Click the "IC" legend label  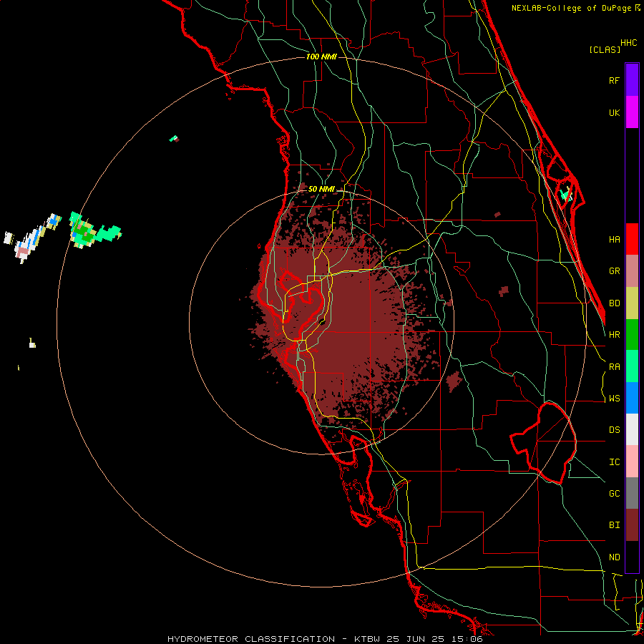pos(614,462)
